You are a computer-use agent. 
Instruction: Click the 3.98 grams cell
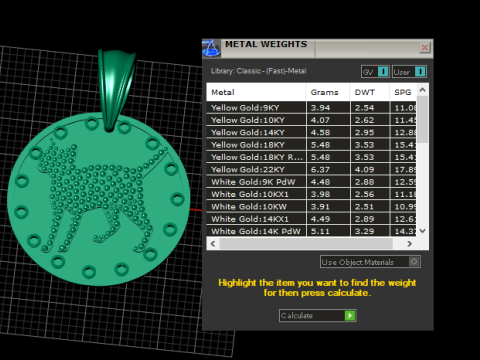click(328, 194)
